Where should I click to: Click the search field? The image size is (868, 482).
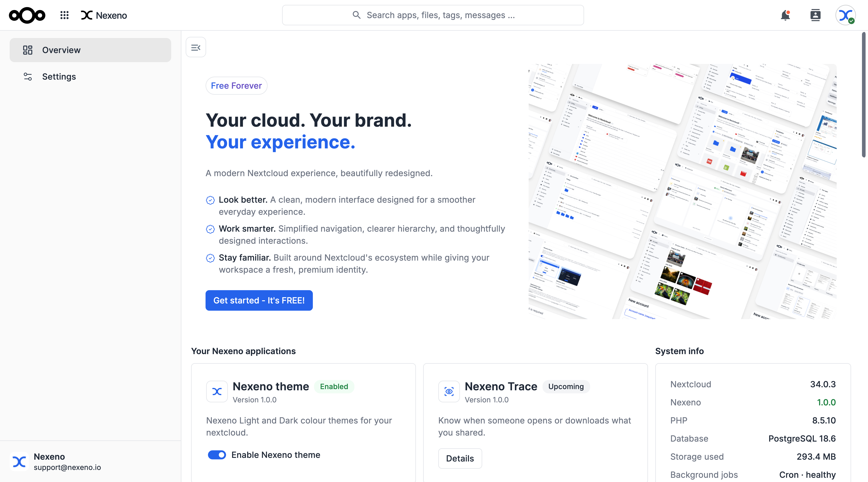tap(433, 15)
